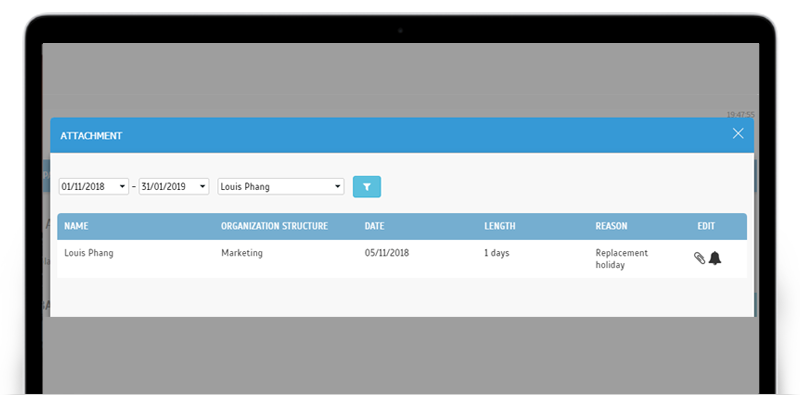
Task: Open the 01/11/2018 start date dropdown
Action: coord(94,187)
